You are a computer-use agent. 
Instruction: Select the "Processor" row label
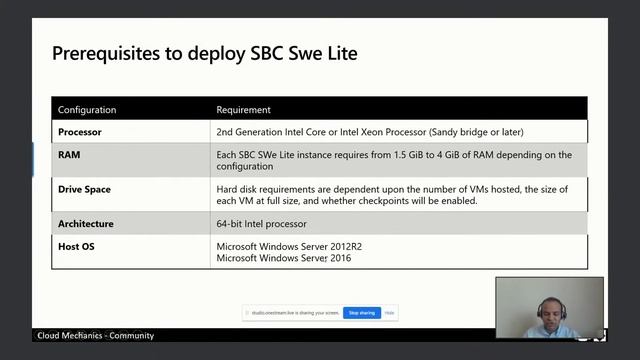80,132
